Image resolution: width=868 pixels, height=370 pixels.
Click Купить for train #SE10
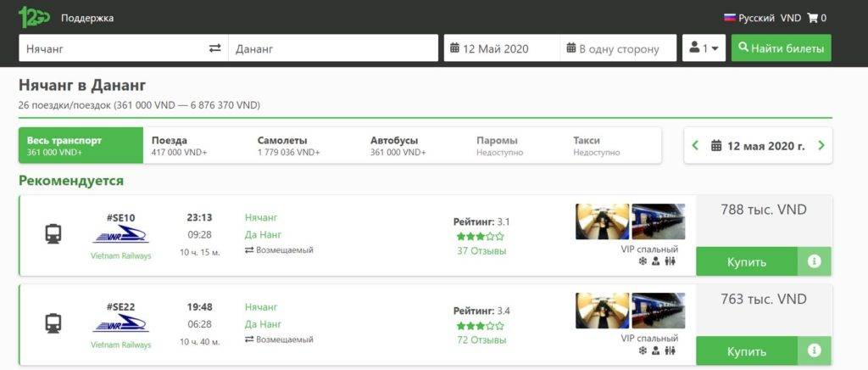[x=746, y=262]
